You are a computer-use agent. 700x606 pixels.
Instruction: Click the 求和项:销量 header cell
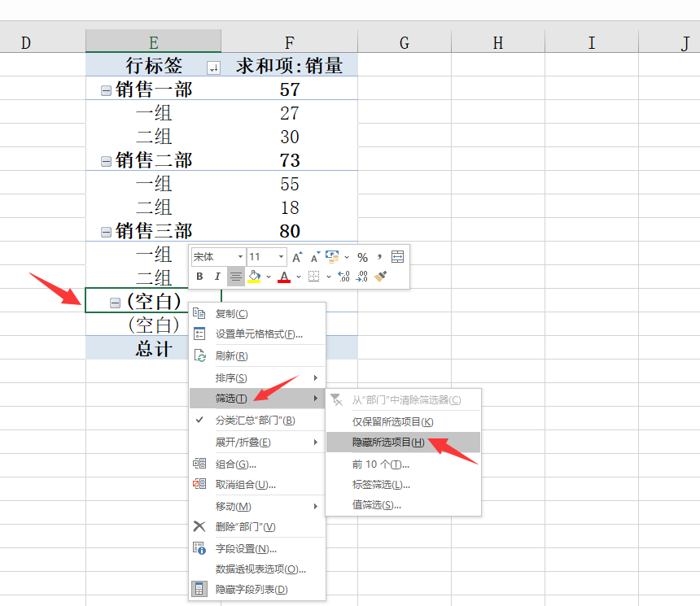289,65
